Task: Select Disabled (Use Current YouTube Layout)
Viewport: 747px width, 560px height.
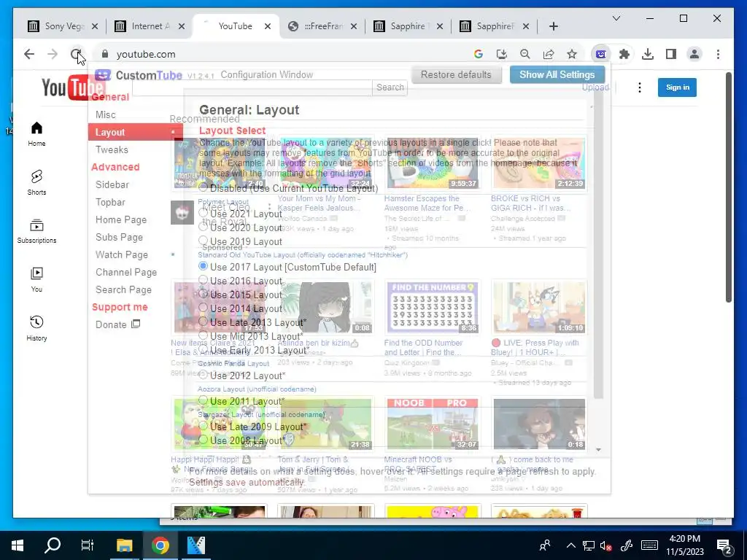Action: pyautogui.click(x=204, y=187)
